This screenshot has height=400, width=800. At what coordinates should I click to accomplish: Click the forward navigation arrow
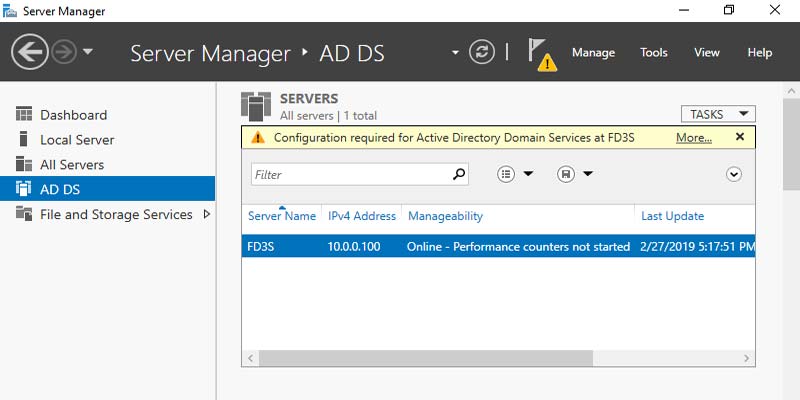[65, 52]
